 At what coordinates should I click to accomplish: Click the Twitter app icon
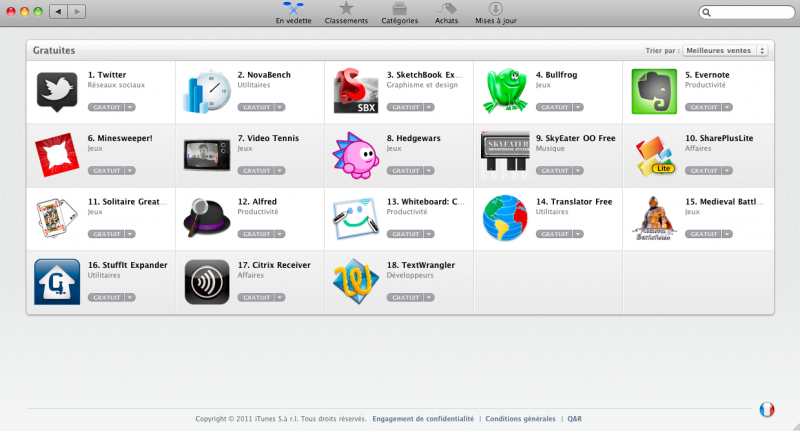[57, 90]
